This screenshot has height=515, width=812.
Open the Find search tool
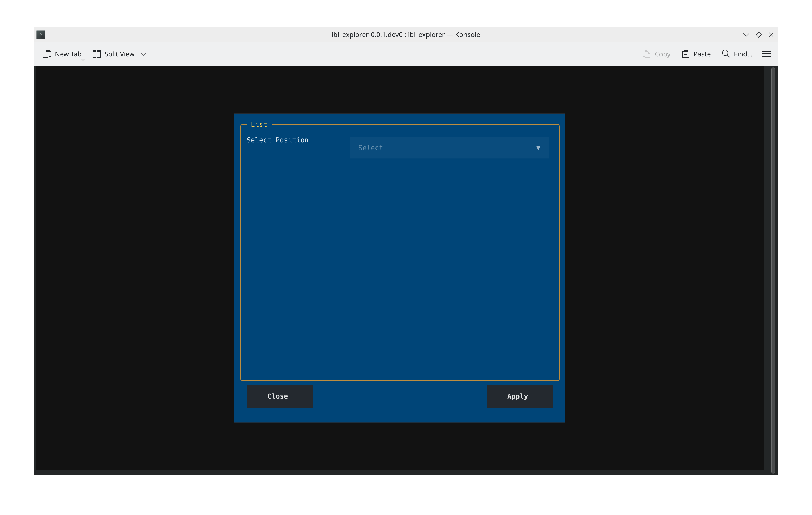(737, 54)
